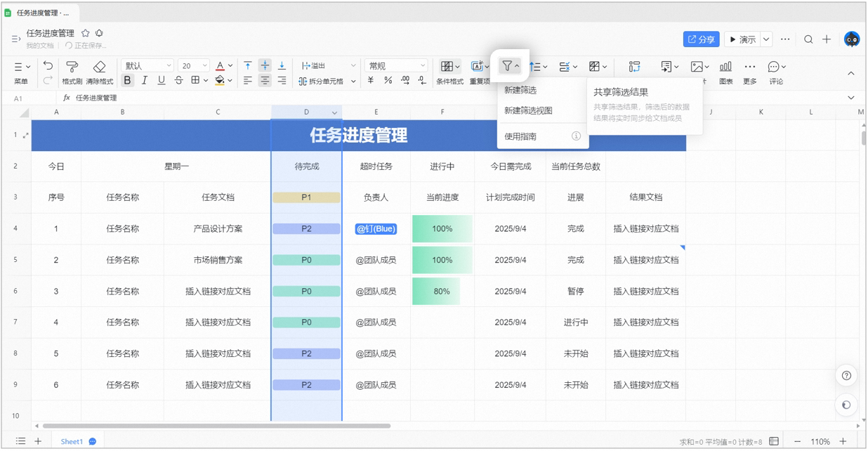Open the font size 20 dropdown
Screen dimensions: 868x451
pos(193,65)
